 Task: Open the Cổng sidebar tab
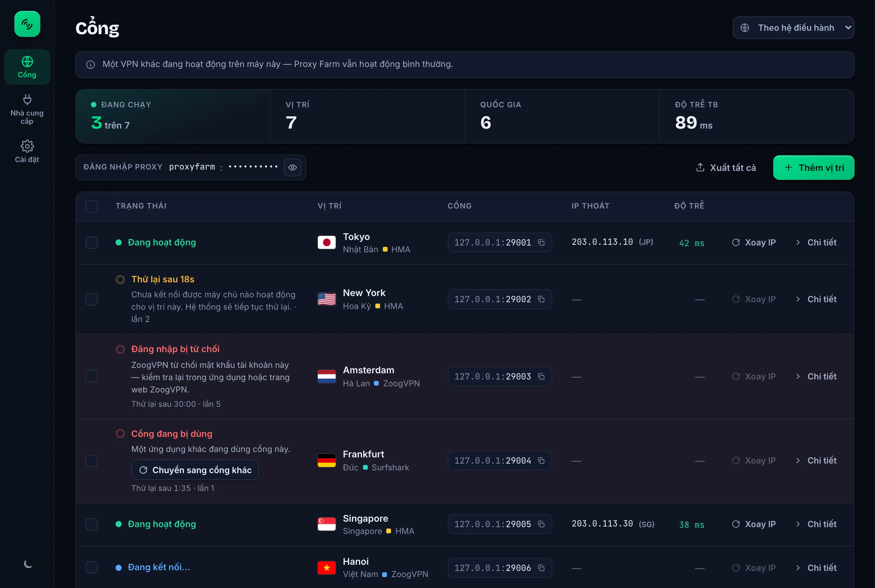pos(27,67)
